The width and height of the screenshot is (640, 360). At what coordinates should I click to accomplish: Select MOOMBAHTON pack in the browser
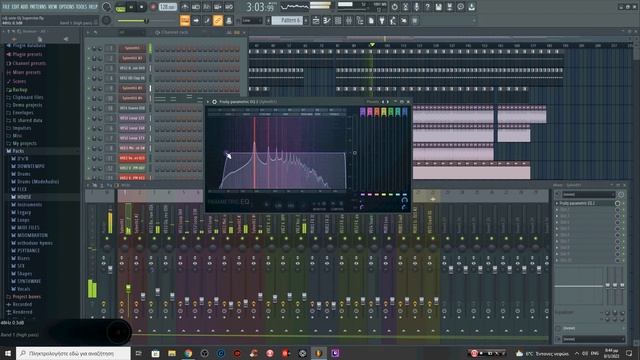(32, 235)
